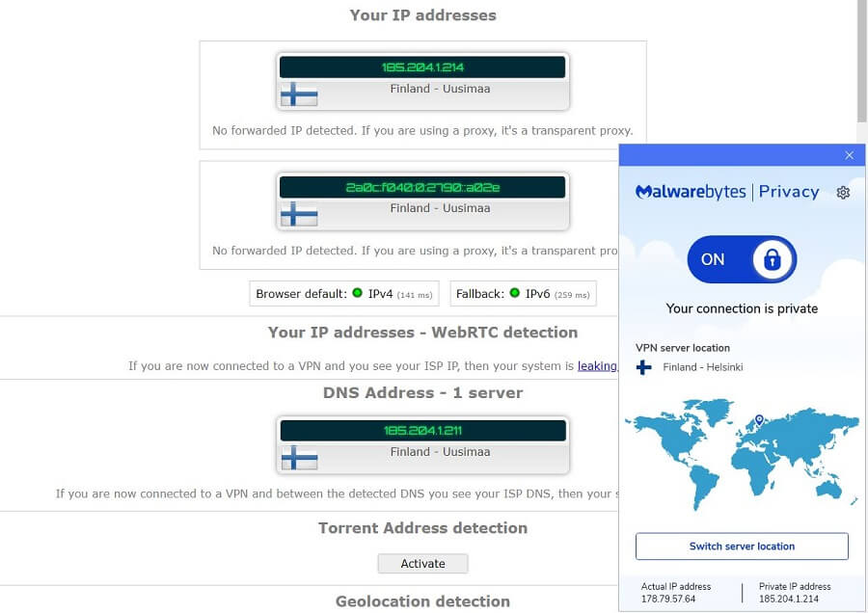Click Finland - Uusimaa under the DNS address
Image resolution: width=868 pixels, height=613 pixels.
[440, 452]
